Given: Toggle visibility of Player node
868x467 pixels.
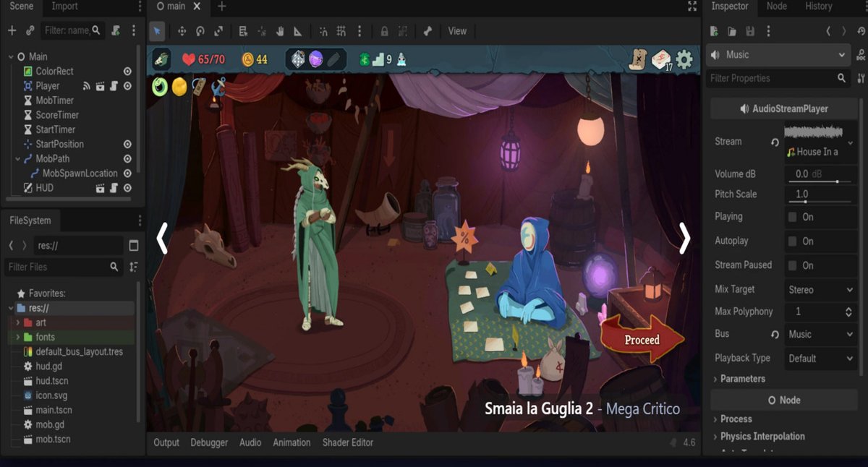Looking at the screenshot, I should click(127, 86).
